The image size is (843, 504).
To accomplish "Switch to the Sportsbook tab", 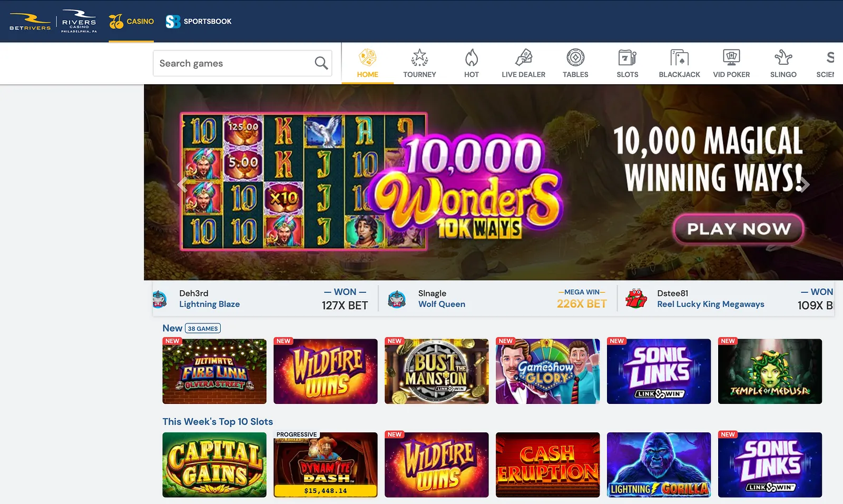I will (x=199, y=22).
